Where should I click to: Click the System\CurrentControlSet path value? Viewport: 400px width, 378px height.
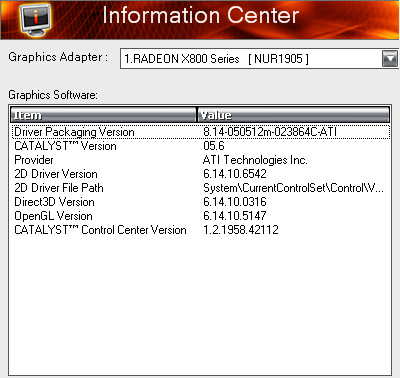point(293,188)
